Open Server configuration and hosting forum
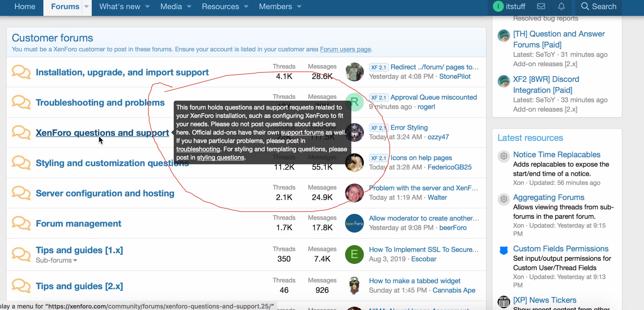 105,193
